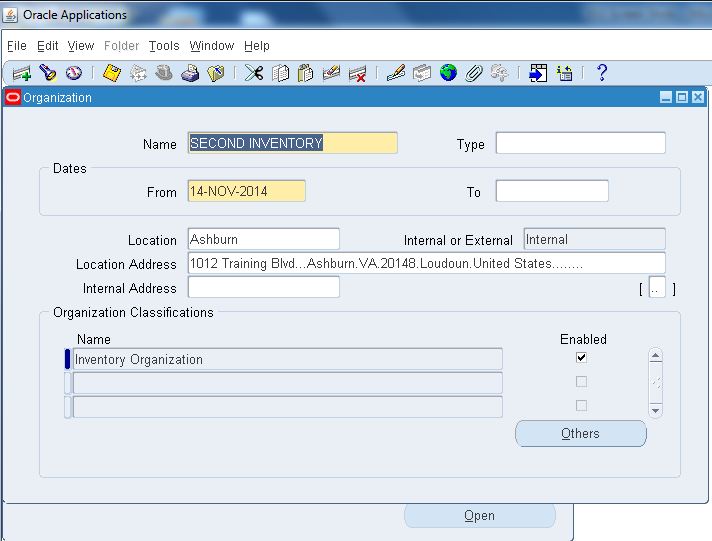Screen dimensions: 712x541
Task: Minimize the Organization window
Action: pos(666,97)
